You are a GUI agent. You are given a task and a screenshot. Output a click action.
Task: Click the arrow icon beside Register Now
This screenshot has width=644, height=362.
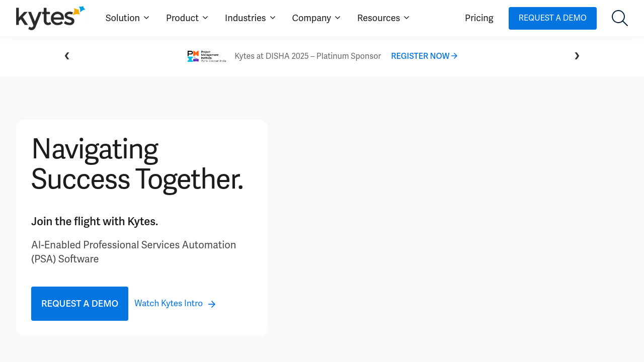pyautogui.click(x=454, y=56)
